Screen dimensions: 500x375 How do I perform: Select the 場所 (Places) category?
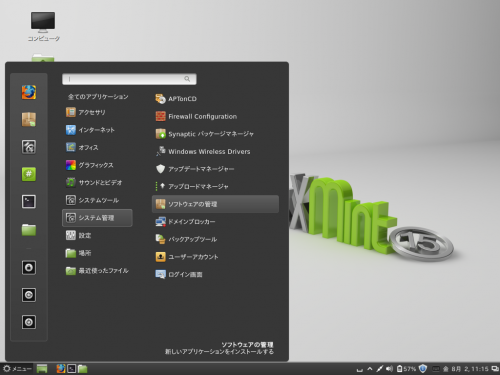(97, 253)
